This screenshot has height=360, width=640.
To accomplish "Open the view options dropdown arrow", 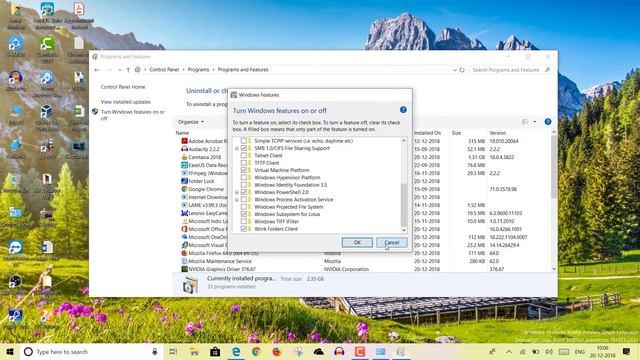I will 535,122.
